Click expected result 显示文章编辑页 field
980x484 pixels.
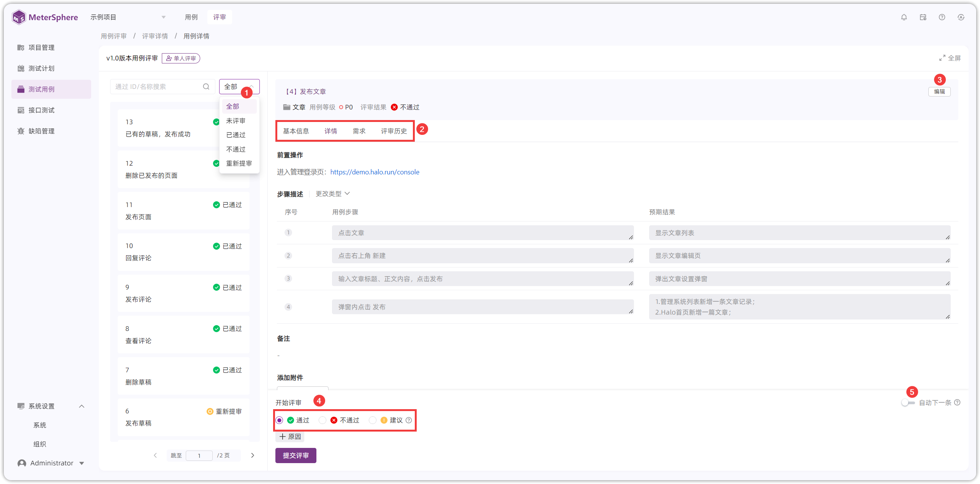[799, 256]
